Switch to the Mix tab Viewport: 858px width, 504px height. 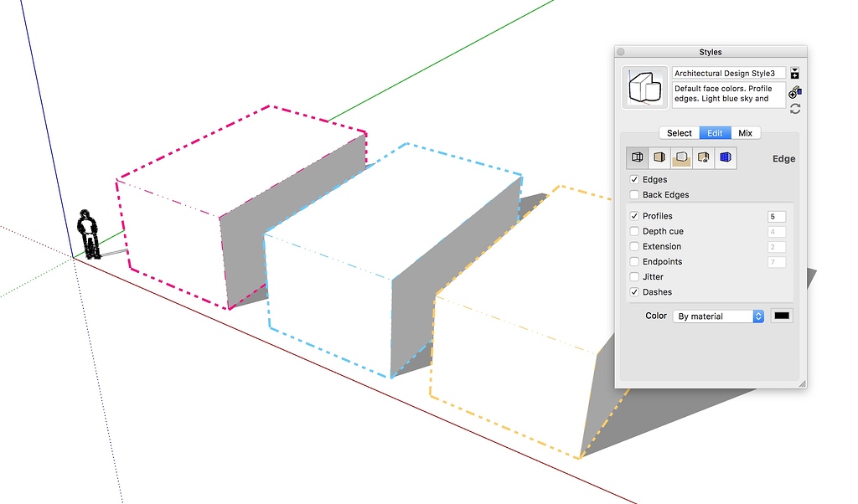click(745, 132)
